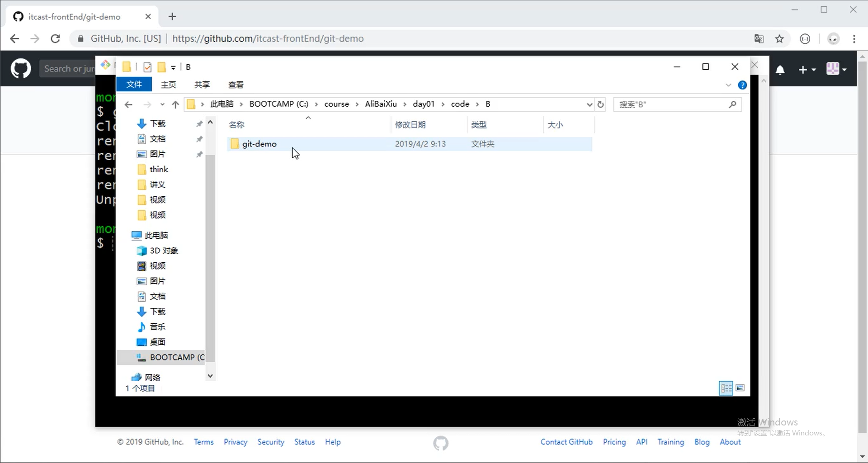
Task: Open the account menu caret beside the avatar
Action: click(x=844, y=69)
